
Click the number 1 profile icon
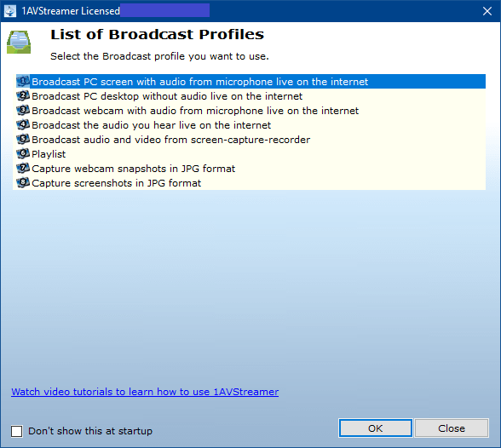[23, 82]
